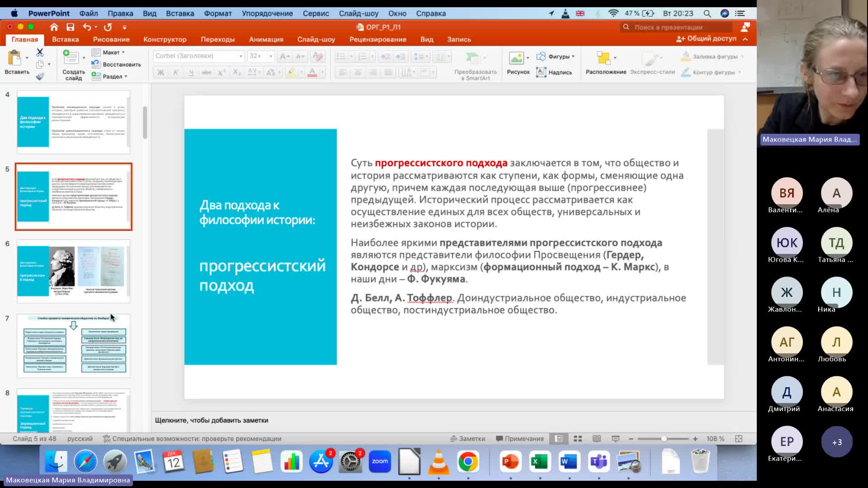Start slideshow from status bar icon
This screenshot has height=488, width=868.
(615, 439)
